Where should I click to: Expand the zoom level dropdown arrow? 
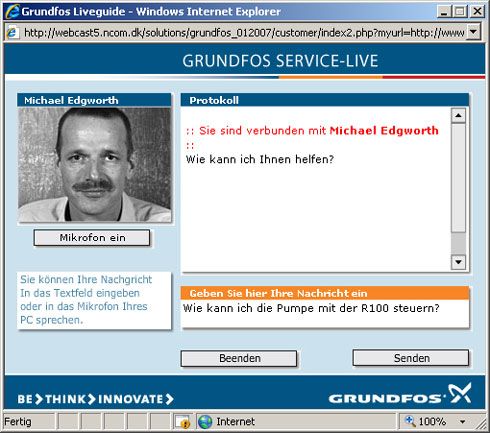click(x=462, y=422)
